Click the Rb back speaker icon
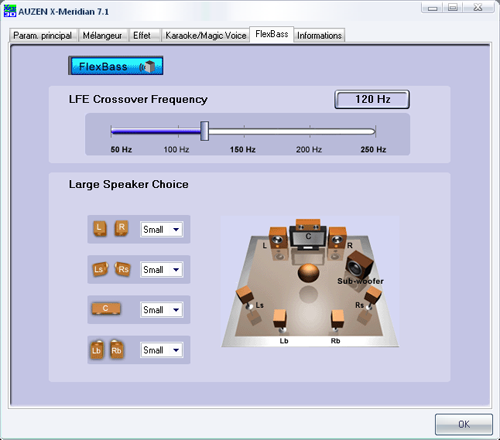 [x=116, y=350]
